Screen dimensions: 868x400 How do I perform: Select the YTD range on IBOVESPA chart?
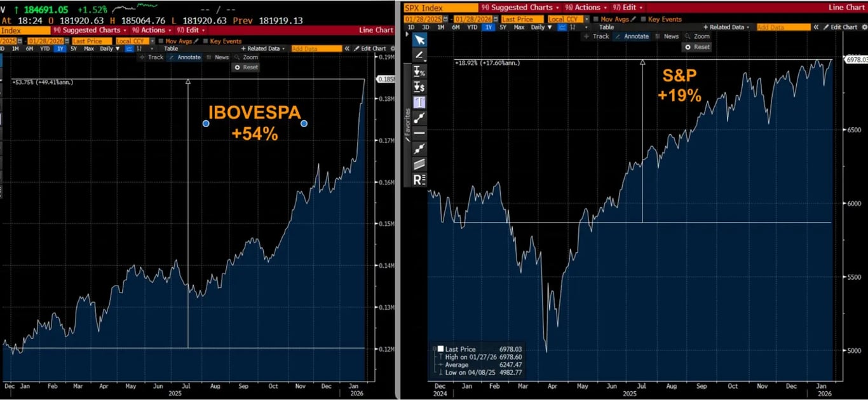[x=44, y=48]
